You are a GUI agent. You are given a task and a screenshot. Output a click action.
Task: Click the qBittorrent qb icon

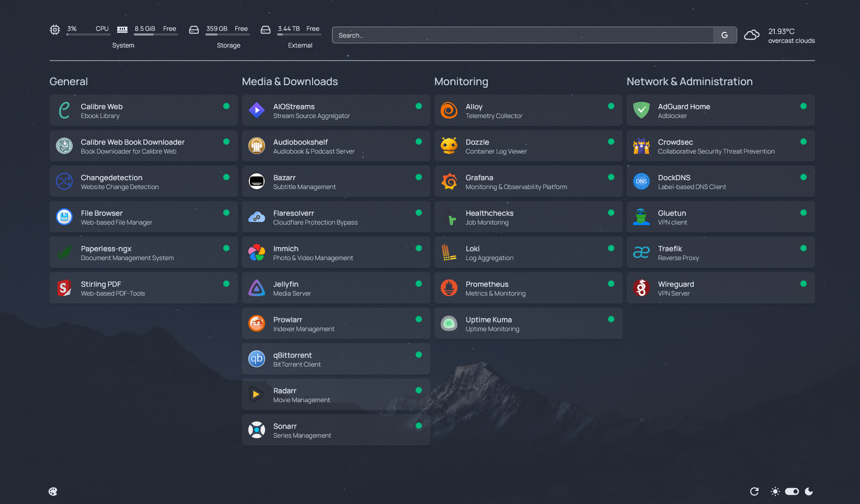pyautogui.click(x=257, y=359)
